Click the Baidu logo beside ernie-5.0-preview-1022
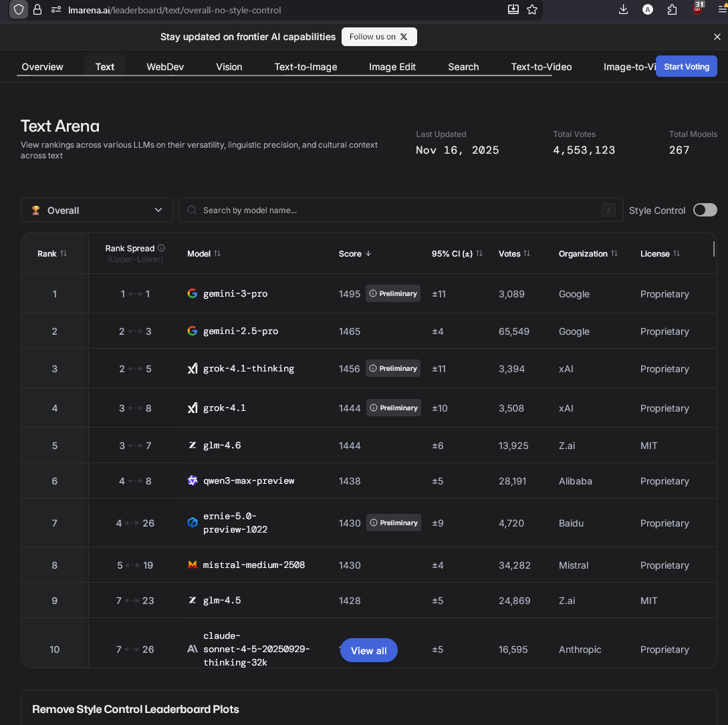Screen dimensions: 728x725 pos(193,523)
